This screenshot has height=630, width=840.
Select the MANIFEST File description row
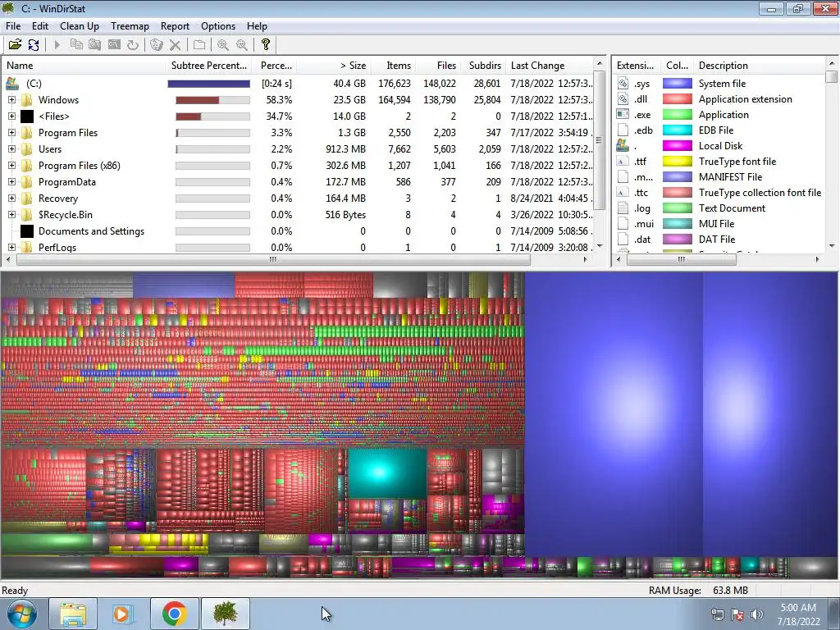(719, 177)
